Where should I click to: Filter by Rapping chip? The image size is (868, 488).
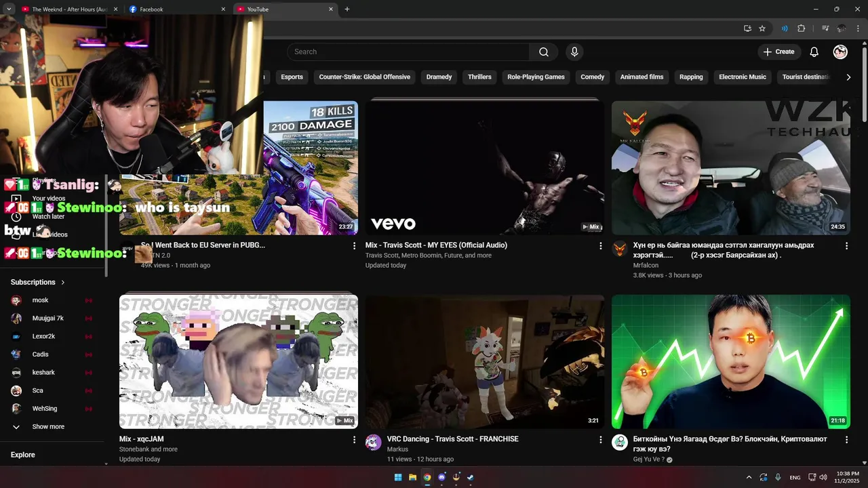click(691, 77)
